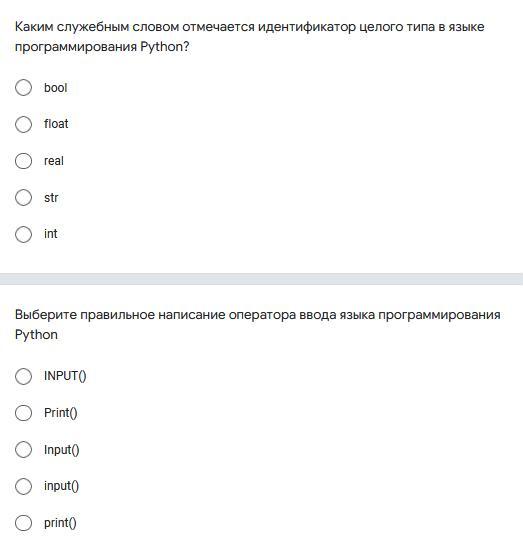Image resolution: width=523 pixels, height=552 pixels.
Task: Click the lowercase 'input()' label text
Action: pyautogui.click(x=62, y=486)
